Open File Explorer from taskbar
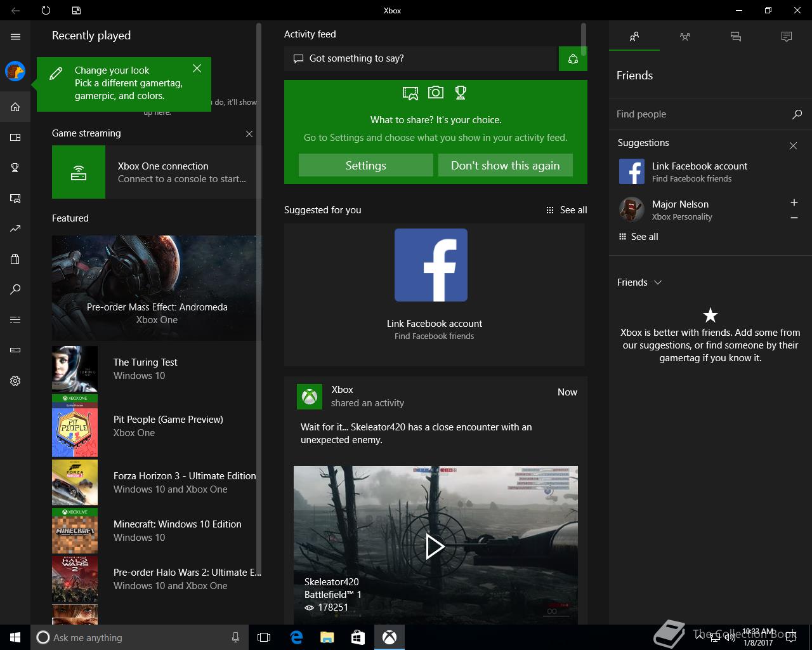The width and height of the screenshot is (812, 650). 327,637
